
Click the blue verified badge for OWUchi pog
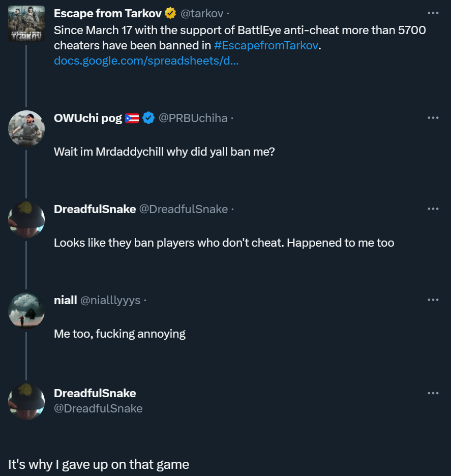click(x=148, y=118)
